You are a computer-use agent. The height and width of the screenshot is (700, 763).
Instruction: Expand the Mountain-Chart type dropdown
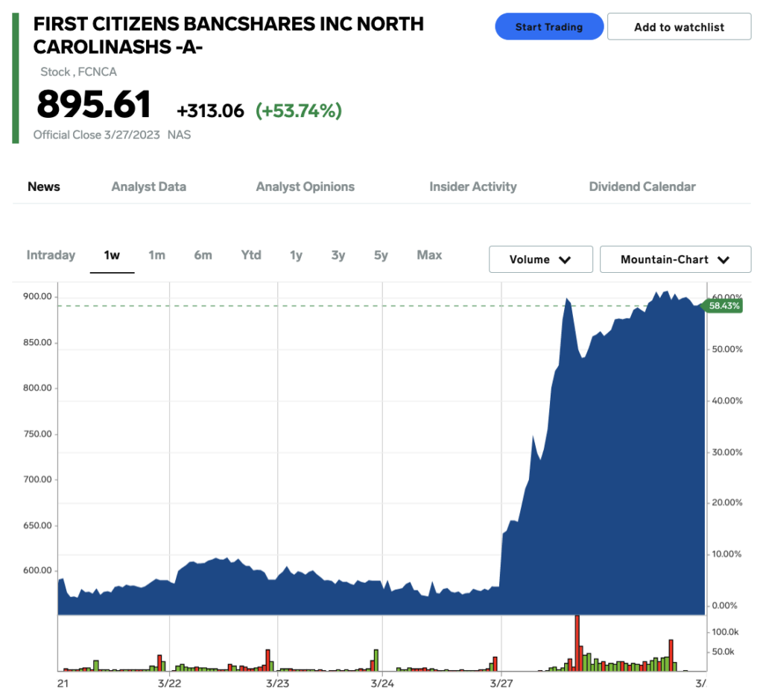[x=675, y=259]
